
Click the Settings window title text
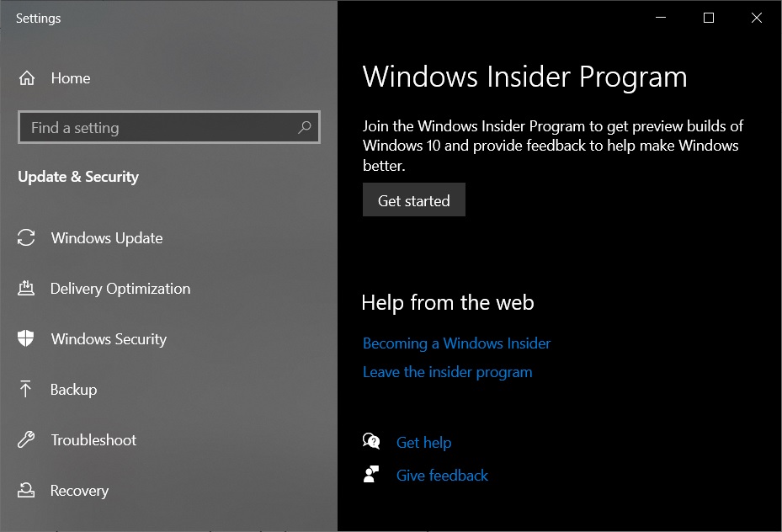coord(39,19)
